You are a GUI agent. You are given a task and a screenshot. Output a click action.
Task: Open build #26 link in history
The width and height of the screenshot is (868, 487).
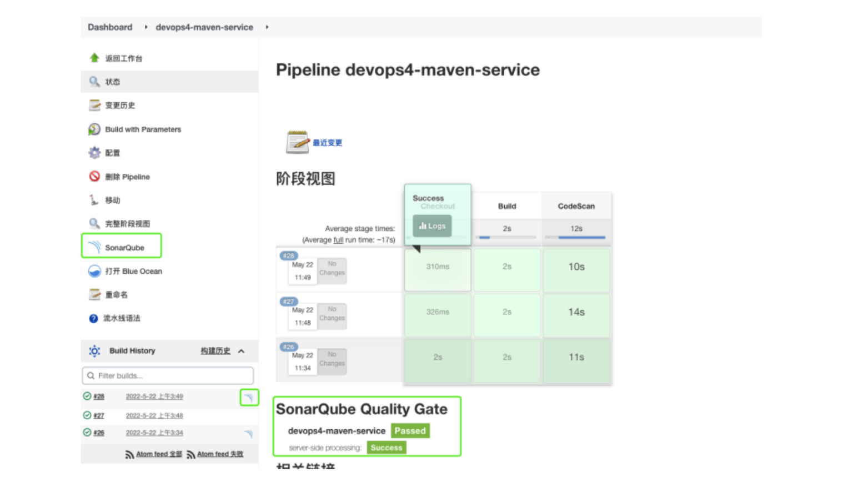point(99,433)
